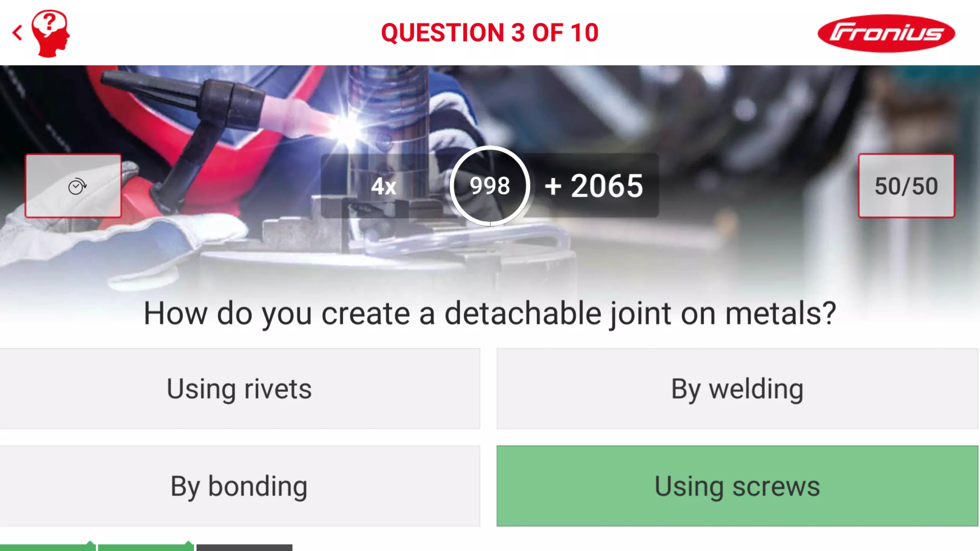The width and height of the screenshot is (980, 551).
Task: Click the second green progress segment
Action: point(146,547)
